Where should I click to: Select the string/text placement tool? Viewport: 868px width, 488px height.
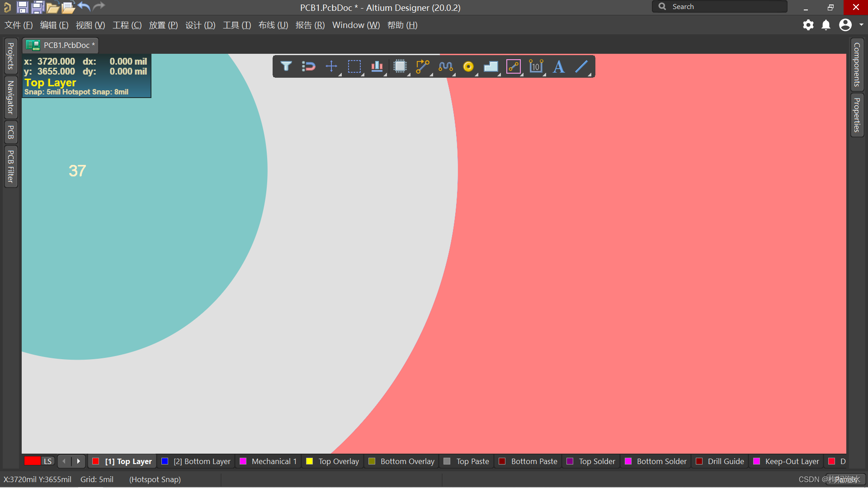559,66
